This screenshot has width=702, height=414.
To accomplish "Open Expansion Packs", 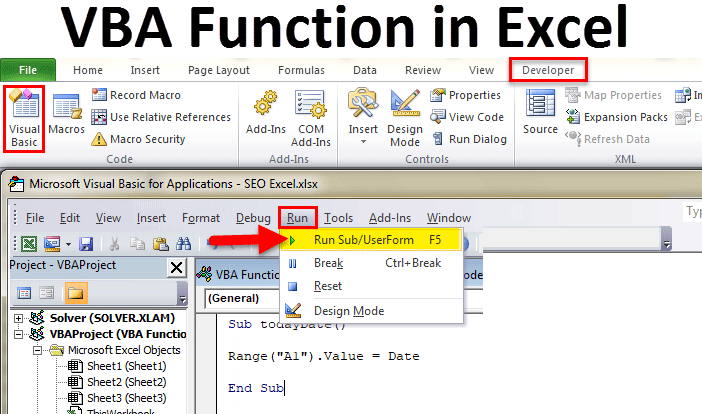I will tap(616, 117).
